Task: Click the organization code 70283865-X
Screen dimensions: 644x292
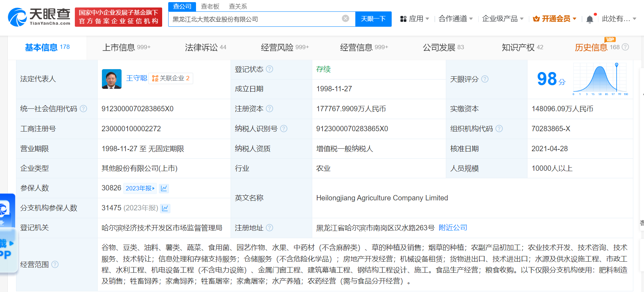Action: click(551, 129)
